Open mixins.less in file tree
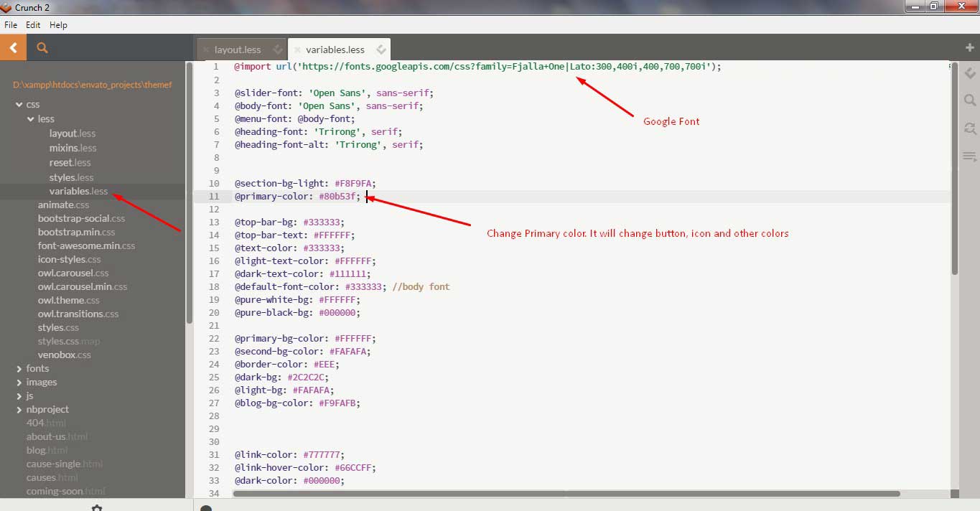Screen dimensions: 980x511 (73, 148)
